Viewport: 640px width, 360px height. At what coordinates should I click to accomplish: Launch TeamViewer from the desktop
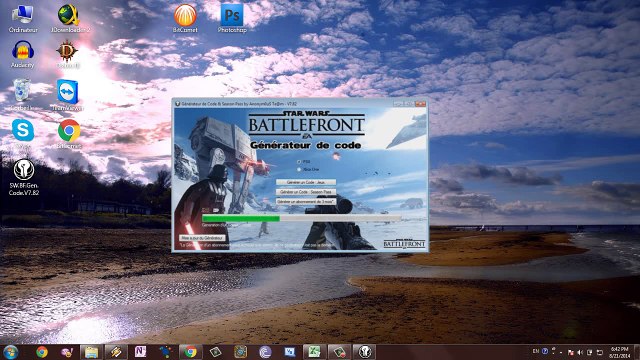[68, 95]
